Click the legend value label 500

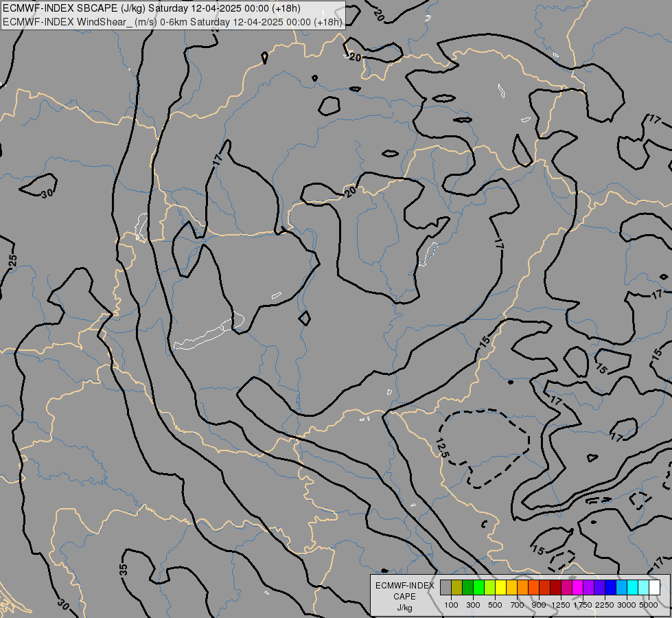(x=495, y=605)
